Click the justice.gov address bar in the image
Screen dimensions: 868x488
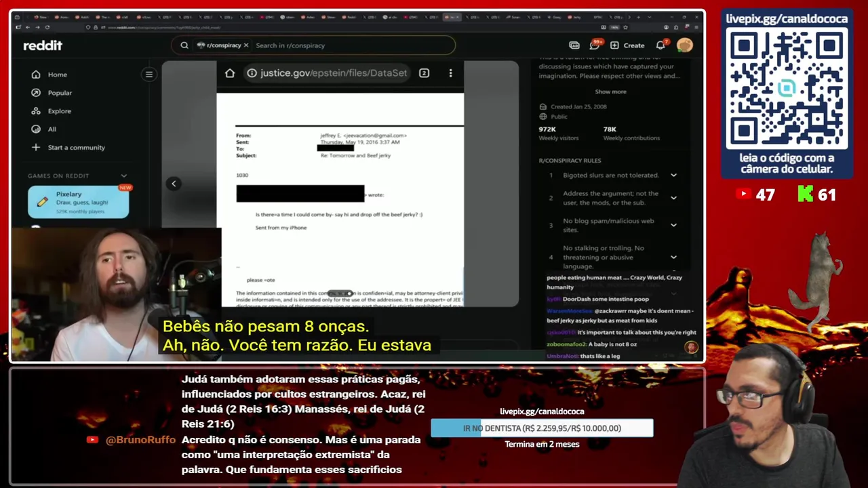click(x=327, y=73)
